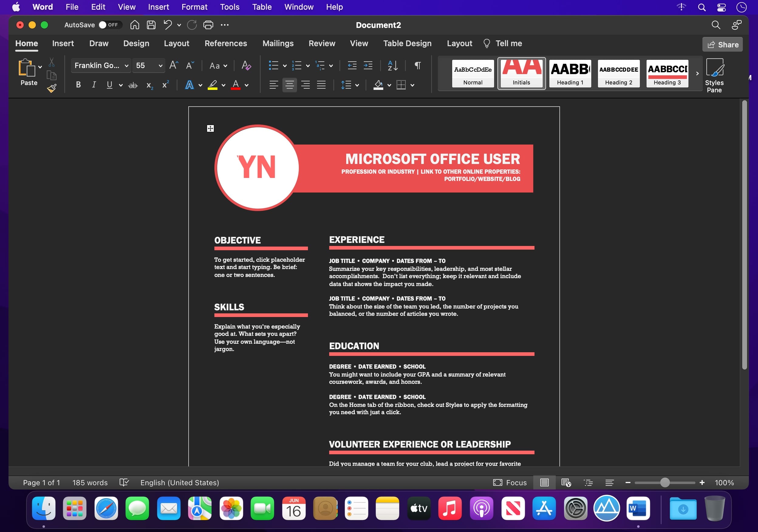Image resolution: width=758 pixels, height=532 pixels.
Task: Expand the line spacing dropdown
Action: click(357, 85)
